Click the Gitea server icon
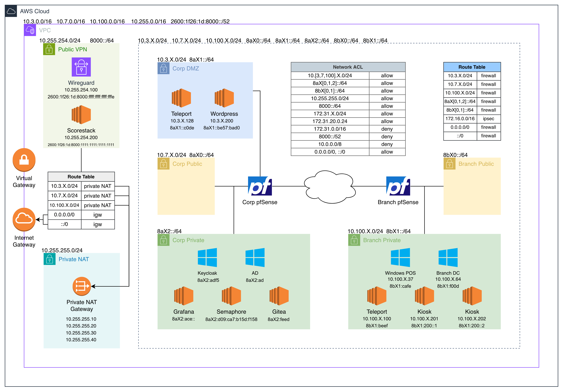The image size is (563, 392). click(279, 296)
